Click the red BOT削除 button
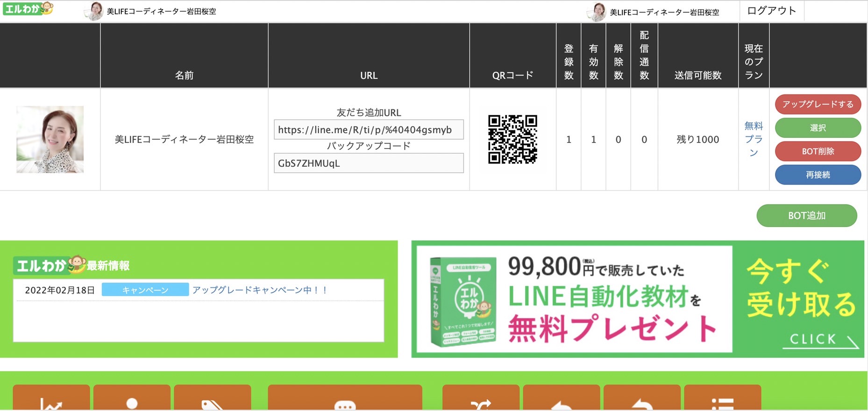 point(818,151)
